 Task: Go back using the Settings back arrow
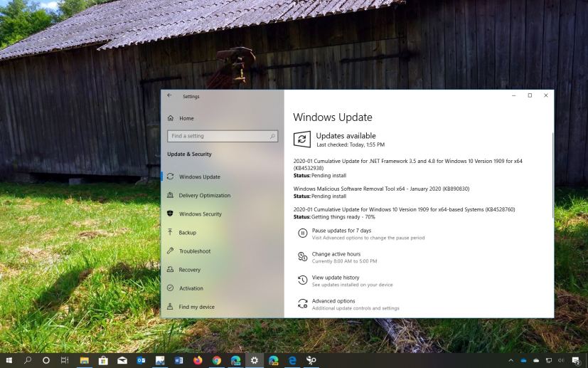coord(169,95)
